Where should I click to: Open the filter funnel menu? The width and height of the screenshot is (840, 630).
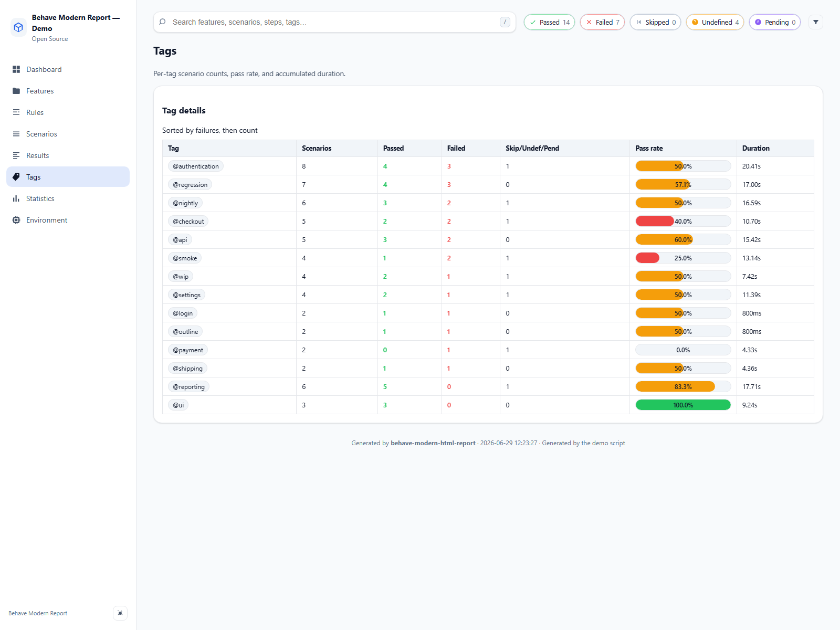tap(816, 22)
